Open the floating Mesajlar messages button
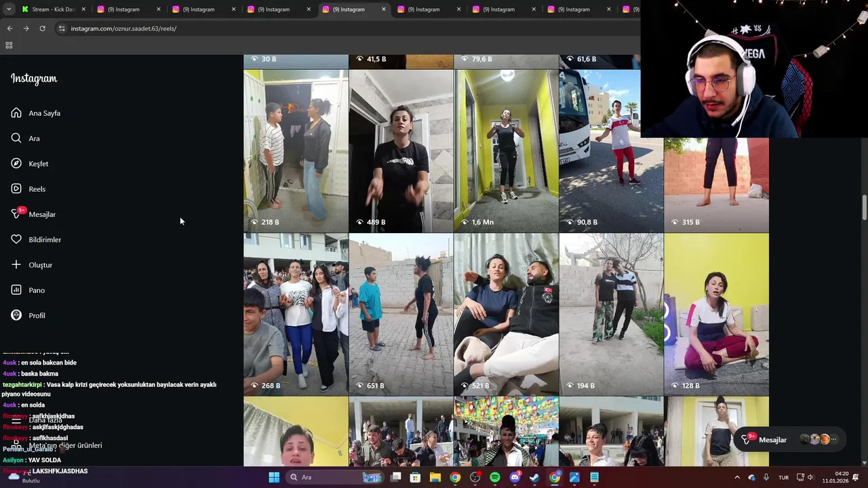The width and height of the screenshot is (868, 488). click(x=789, y=440)
